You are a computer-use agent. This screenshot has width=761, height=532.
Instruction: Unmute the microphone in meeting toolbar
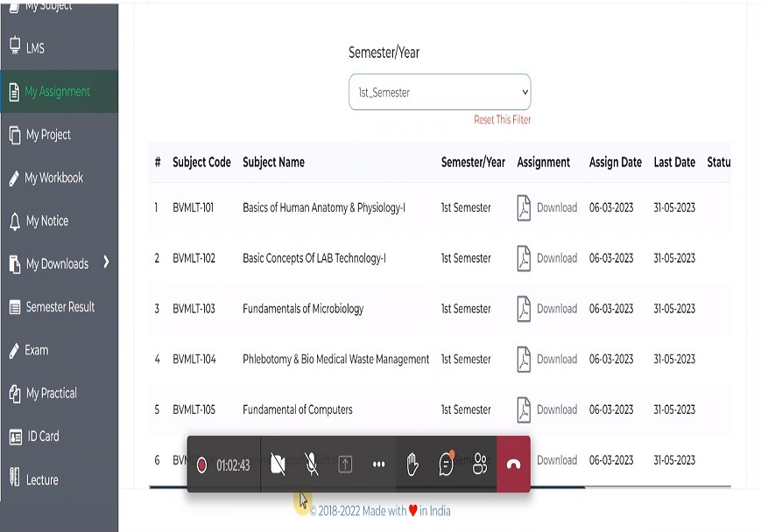(312, 465)
